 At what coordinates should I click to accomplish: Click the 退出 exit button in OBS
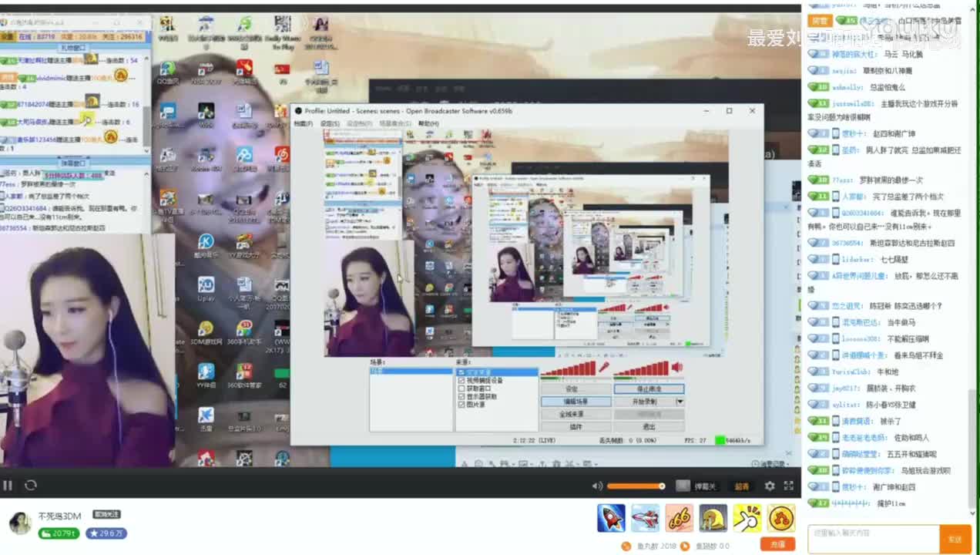click(x=649, y=426)
